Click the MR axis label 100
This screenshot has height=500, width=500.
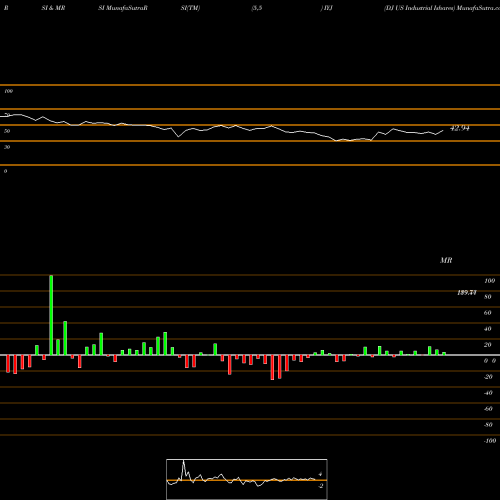tap(489, 281)
